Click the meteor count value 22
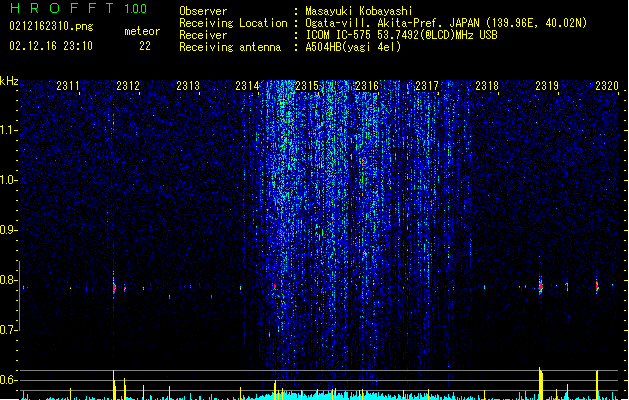The width and height of the screenshot is (629, 400). pos(145,46)
